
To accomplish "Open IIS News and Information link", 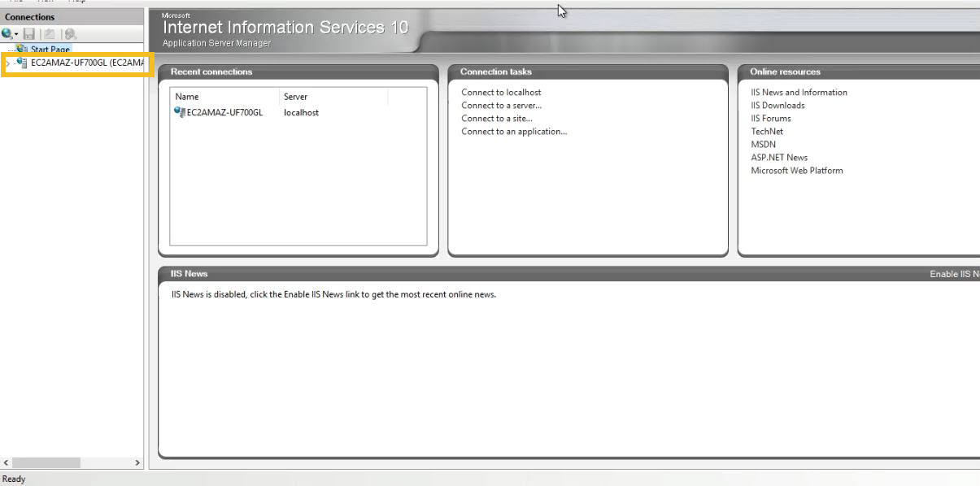I will point(799,93).
